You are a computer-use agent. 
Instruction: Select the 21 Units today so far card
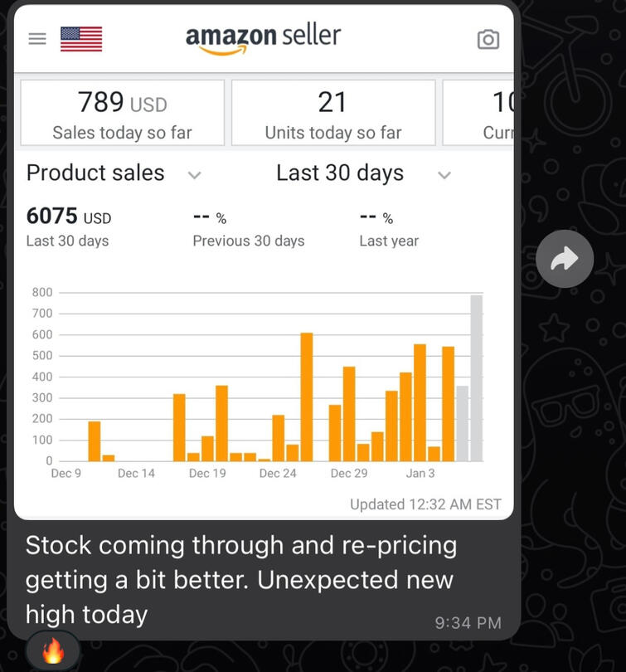click(332, 114)
